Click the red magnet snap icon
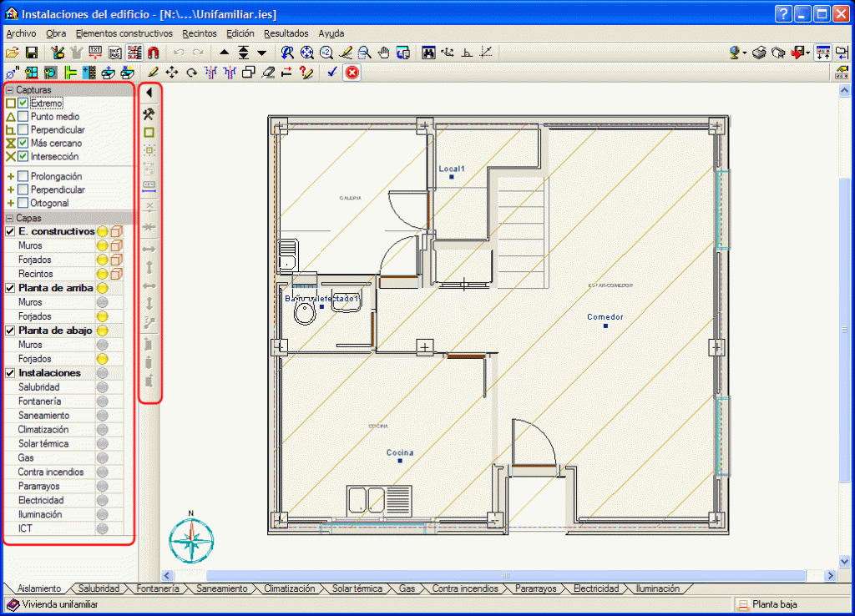Image resolution: width=855 pixels, height=616 pixels. click(x=154, y=53)
